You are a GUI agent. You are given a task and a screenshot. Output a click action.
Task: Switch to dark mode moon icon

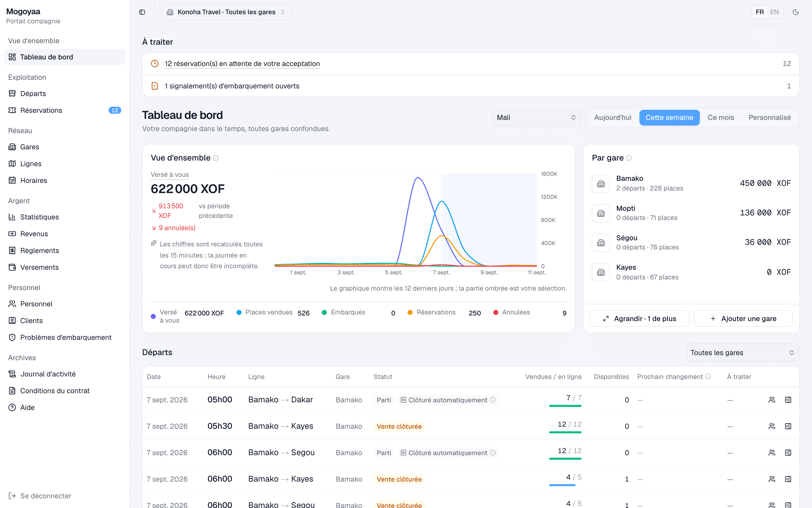796,12
